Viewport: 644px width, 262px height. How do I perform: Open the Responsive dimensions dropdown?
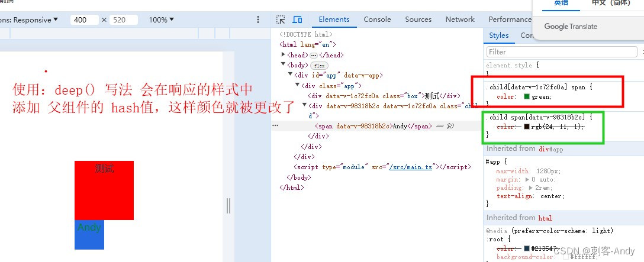pos(29,20)
